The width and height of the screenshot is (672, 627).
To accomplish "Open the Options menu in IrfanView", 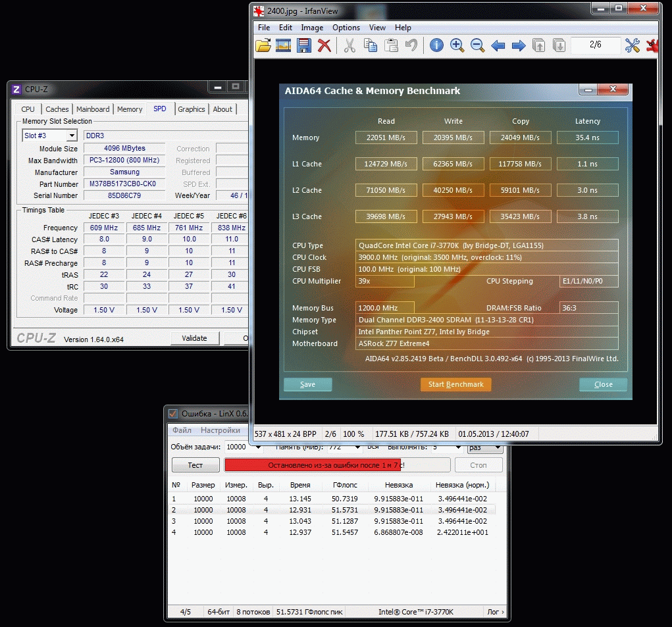I will point(346,28).
